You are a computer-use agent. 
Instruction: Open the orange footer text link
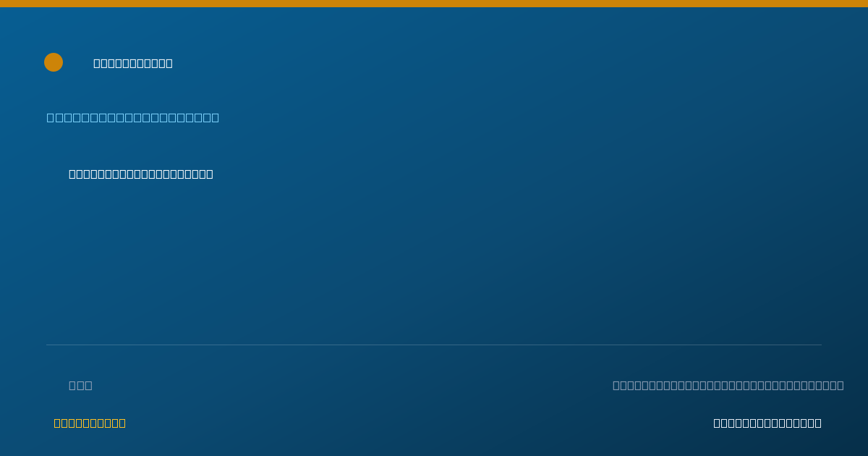click(x=90, y=423)
